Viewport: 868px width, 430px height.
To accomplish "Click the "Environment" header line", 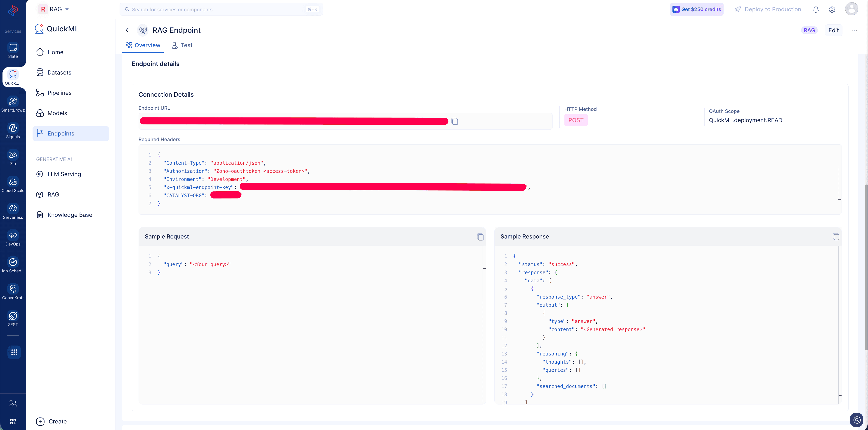I will 205,179.
